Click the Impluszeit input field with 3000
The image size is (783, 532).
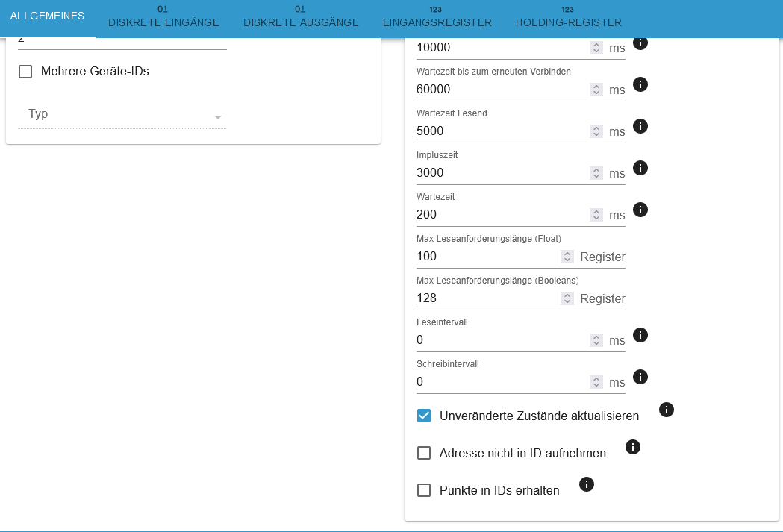tap(502, 172)
